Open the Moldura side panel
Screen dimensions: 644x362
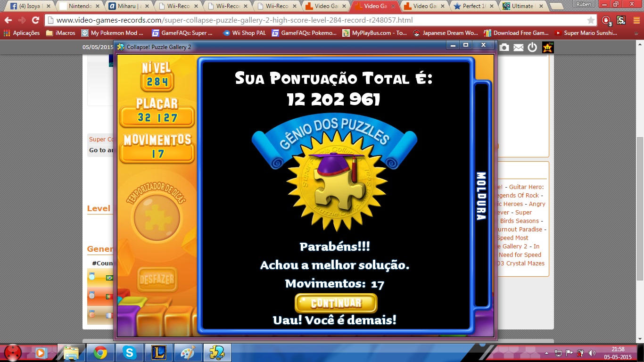tap(481, 196)
